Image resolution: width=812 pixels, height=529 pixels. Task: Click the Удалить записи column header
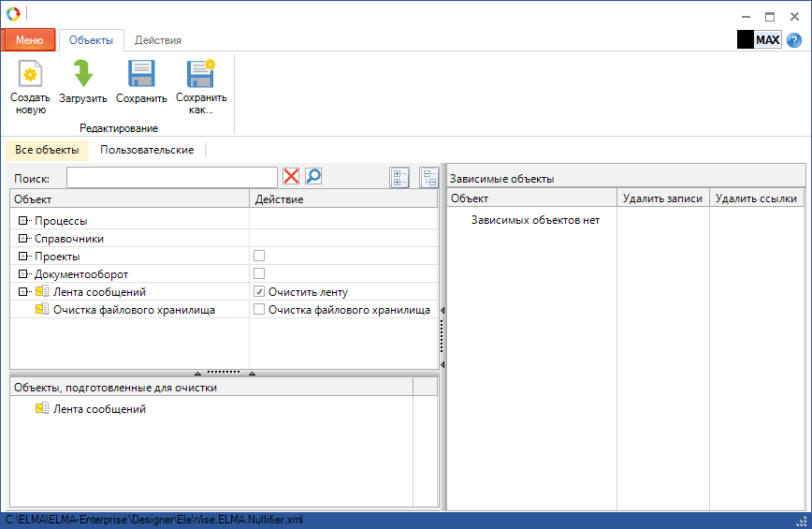[662, 198]
